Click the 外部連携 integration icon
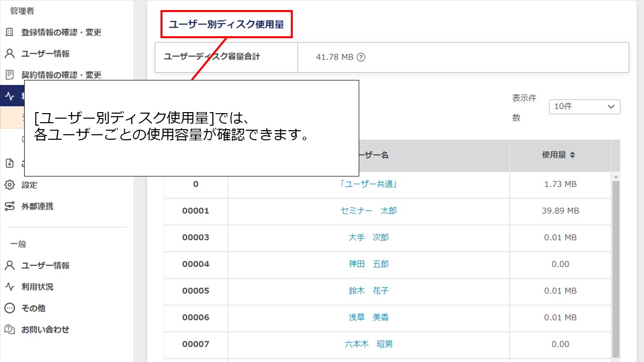Screen dimensions: 644x362 [10, 206]
